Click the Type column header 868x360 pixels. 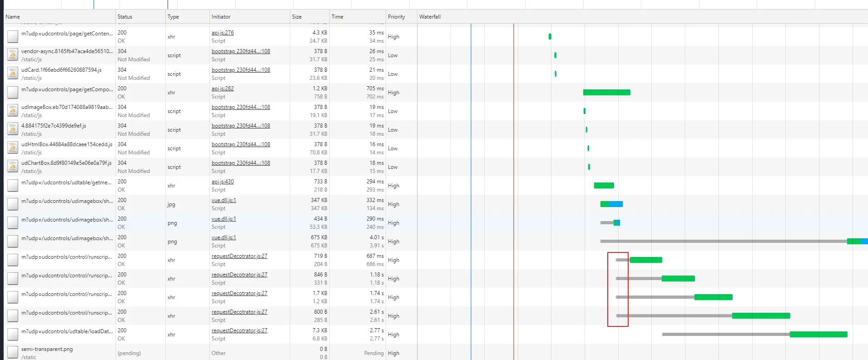pos(187,17)
